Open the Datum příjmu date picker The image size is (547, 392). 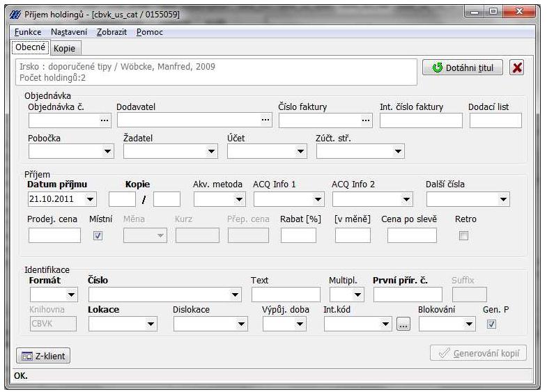click(x=91, y=199)
